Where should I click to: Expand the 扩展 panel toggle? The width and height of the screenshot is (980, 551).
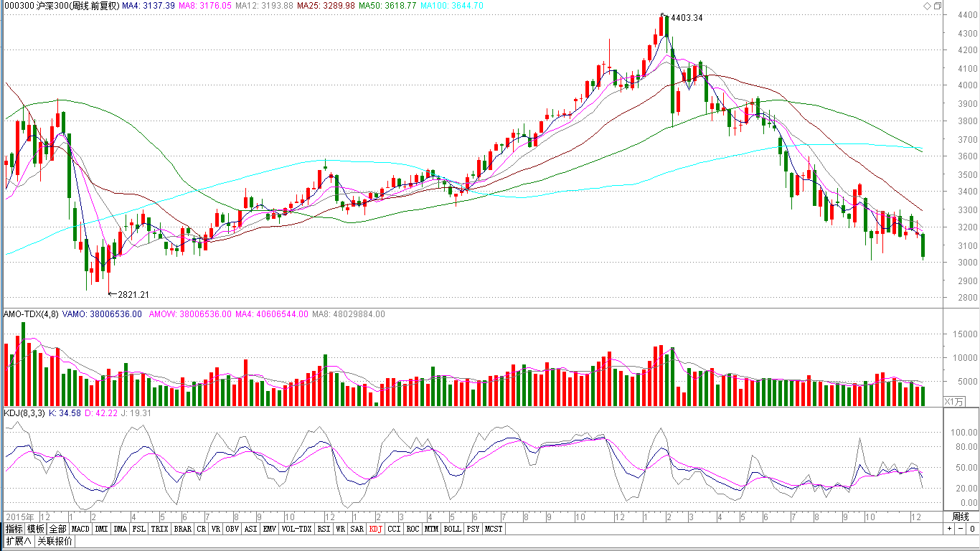(19, 541)
